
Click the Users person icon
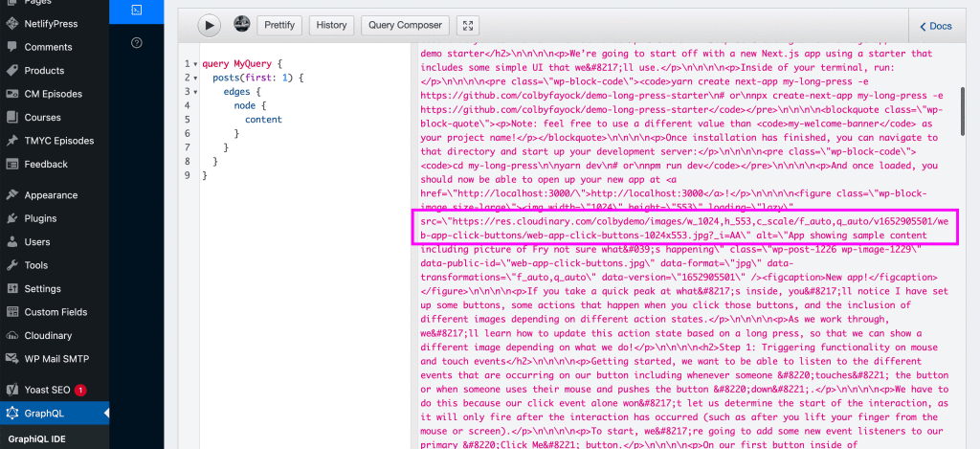click(x=11, y=242)
